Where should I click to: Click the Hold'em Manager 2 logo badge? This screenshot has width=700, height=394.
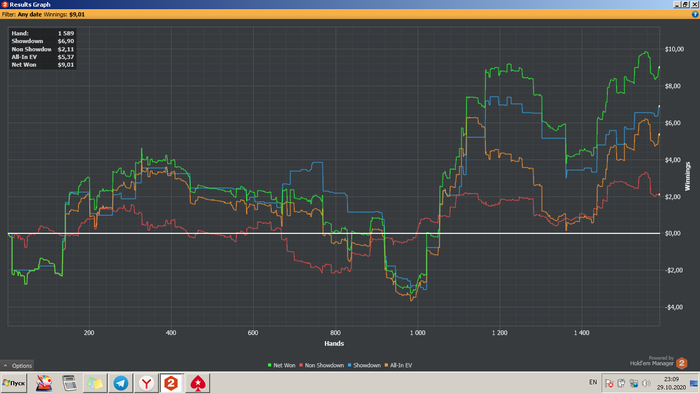point(681,363)
